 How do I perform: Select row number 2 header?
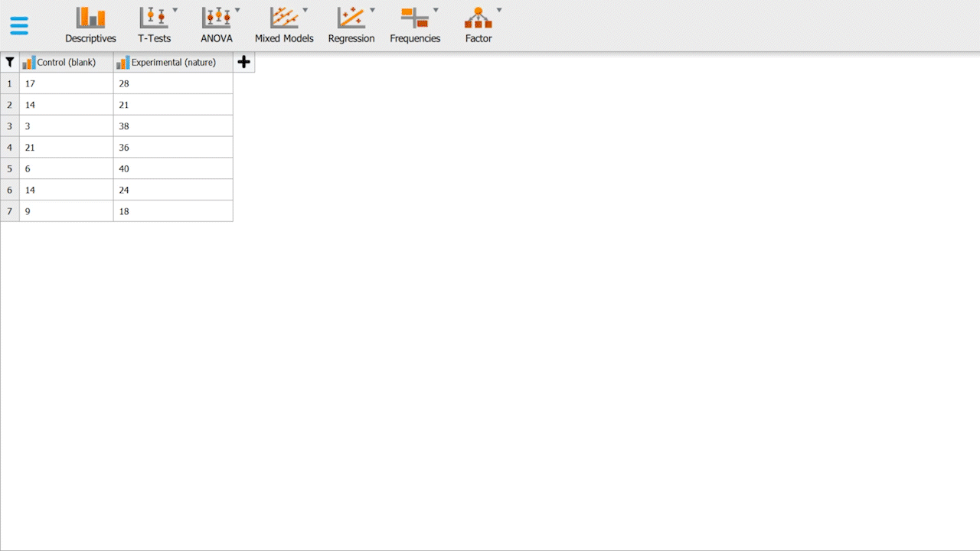[x=10, y=105]
